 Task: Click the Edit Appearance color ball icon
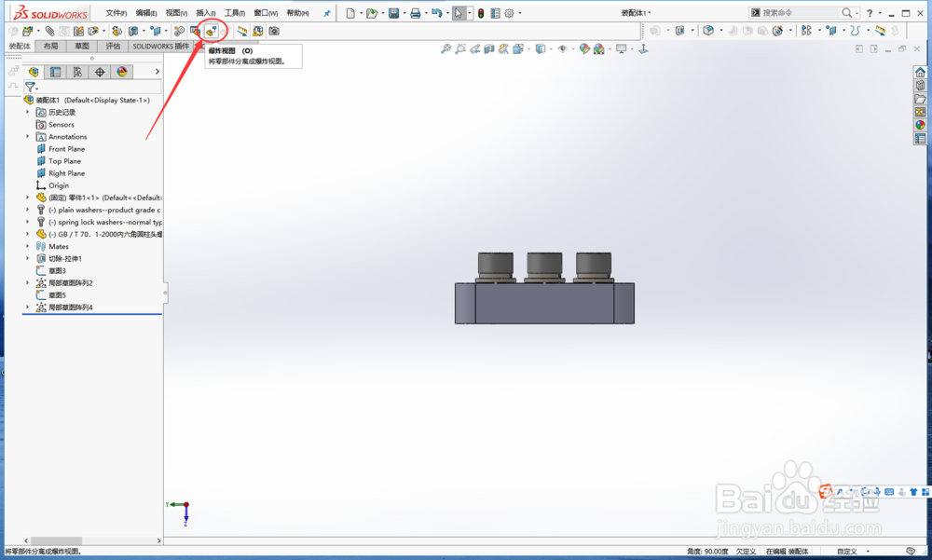pyautogui.click(x=584, y=49)
